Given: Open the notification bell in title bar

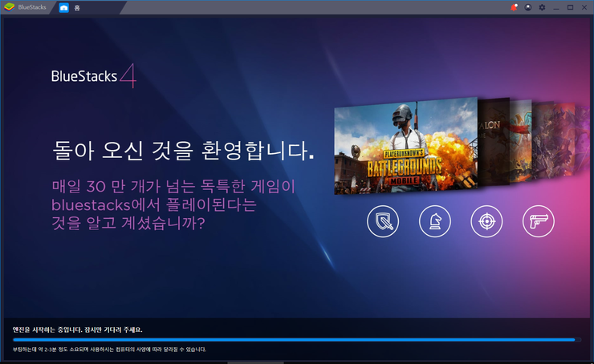Looking at the screenshot, I should [x=514, y=7].
